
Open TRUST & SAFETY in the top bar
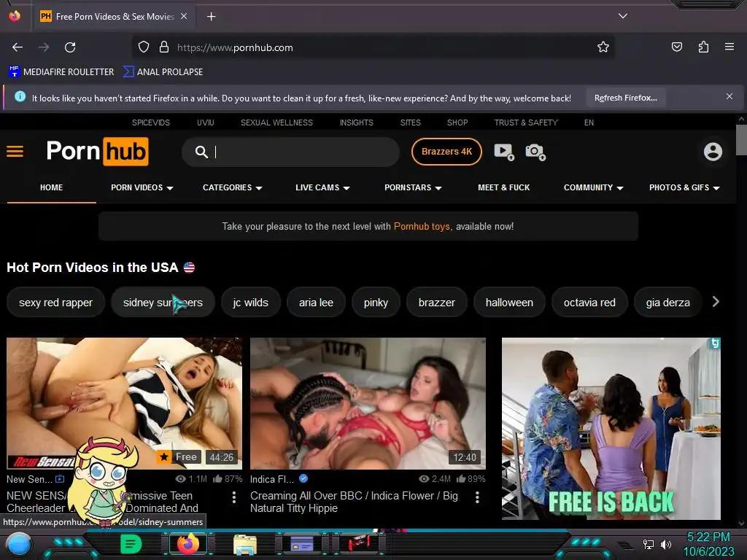click(x=526, y=122)
